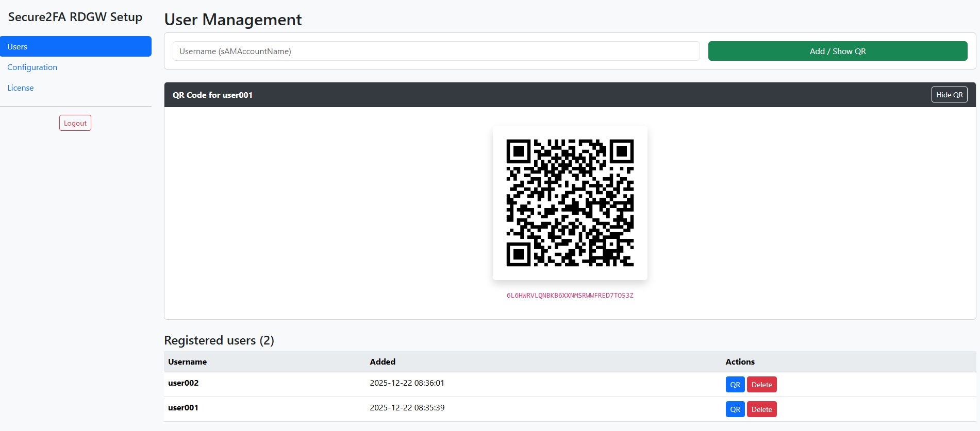Show QR for user002
Image resolution: width=980 pixels, height=431 pixels.
(x=735, y=385)
